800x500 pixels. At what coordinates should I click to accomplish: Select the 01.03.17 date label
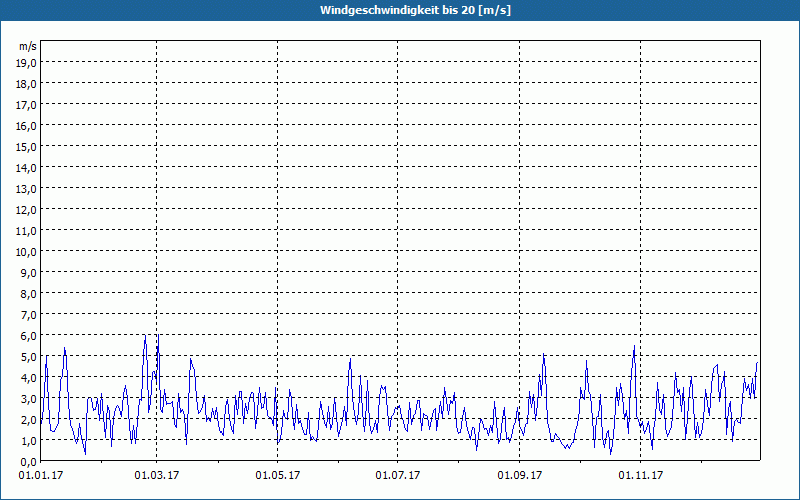(157, 476)
